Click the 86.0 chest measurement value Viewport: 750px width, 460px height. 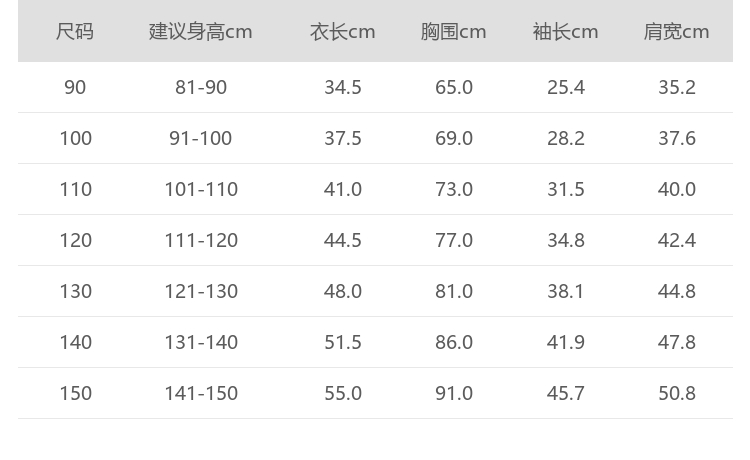pyautogui.click(x=454, y=342)
